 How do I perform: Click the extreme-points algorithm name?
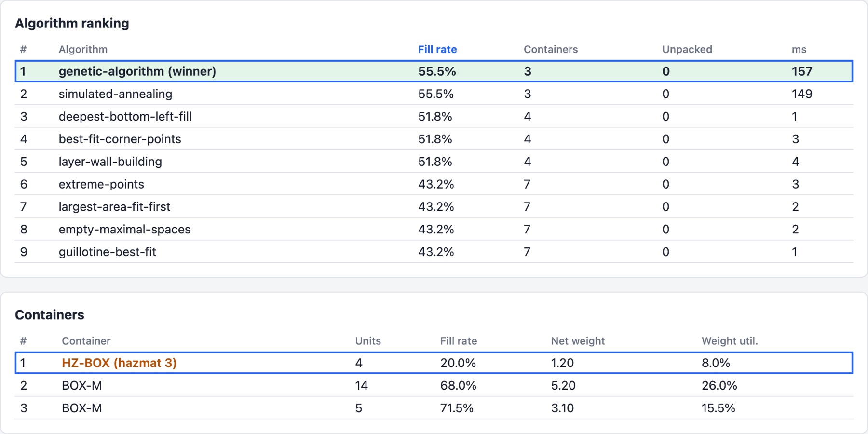pyautogui.click(x=101, y=184)
